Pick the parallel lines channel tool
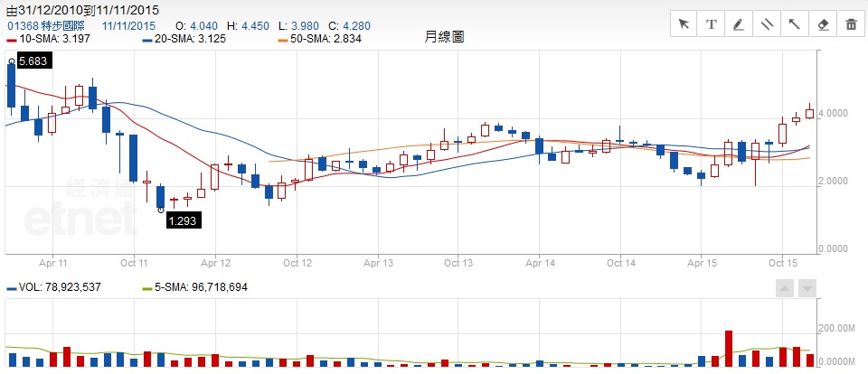The height and width of the screenshot is (374, 868). (768, 24)
